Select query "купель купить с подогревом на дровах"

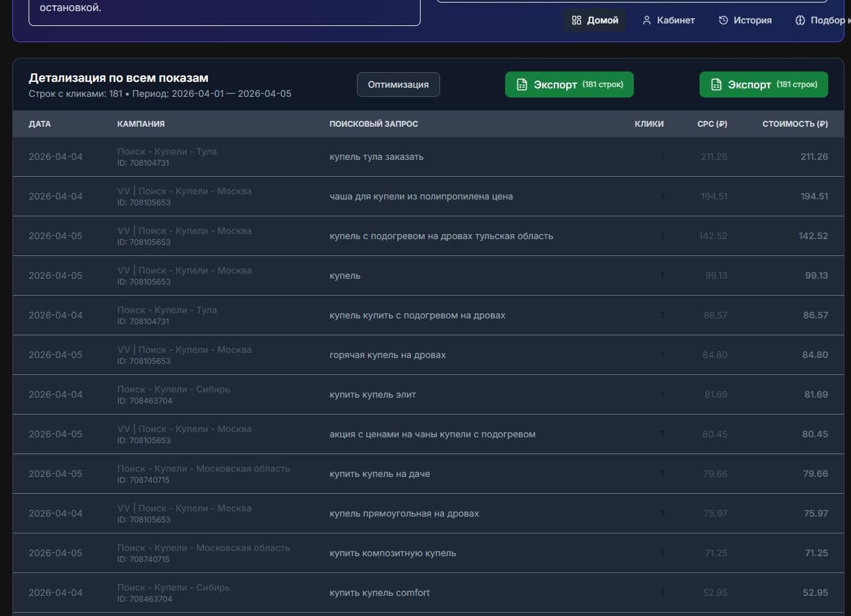pyautogui.click(x=417, y=315)
